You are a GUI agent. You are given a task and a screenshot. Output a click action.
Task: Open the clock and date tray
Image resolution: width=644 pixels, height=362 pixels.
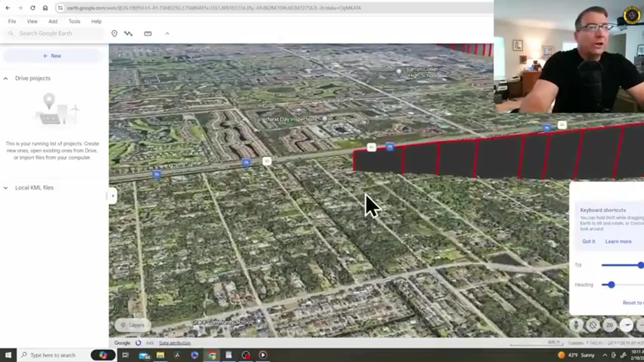pos(637,355)
